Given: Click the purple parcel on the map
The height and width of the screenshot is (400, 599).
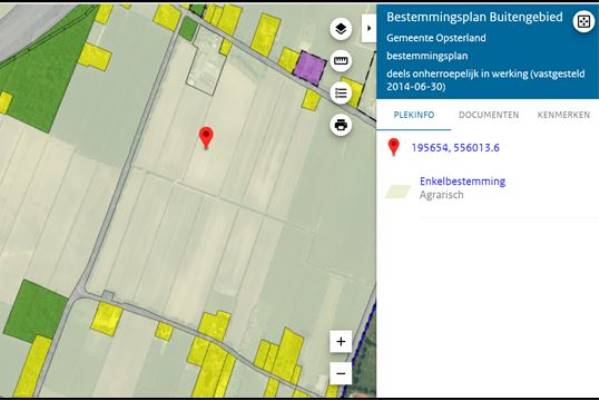Looking at the screenshot, I should point(310,68).
